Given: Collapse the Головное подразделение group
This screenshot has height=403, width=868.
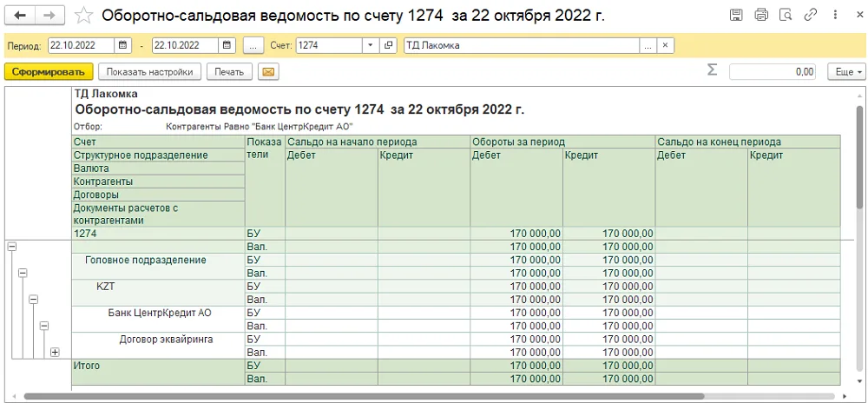Looking at the screenshot, I should [x=23, y=273].
